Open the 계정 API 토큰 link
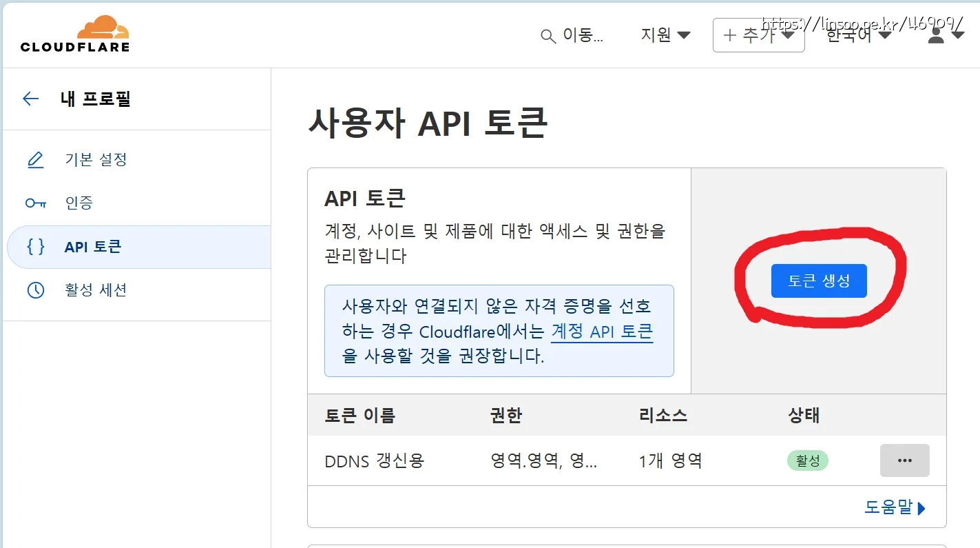The image size is (980, 548). tap(602, 332)
